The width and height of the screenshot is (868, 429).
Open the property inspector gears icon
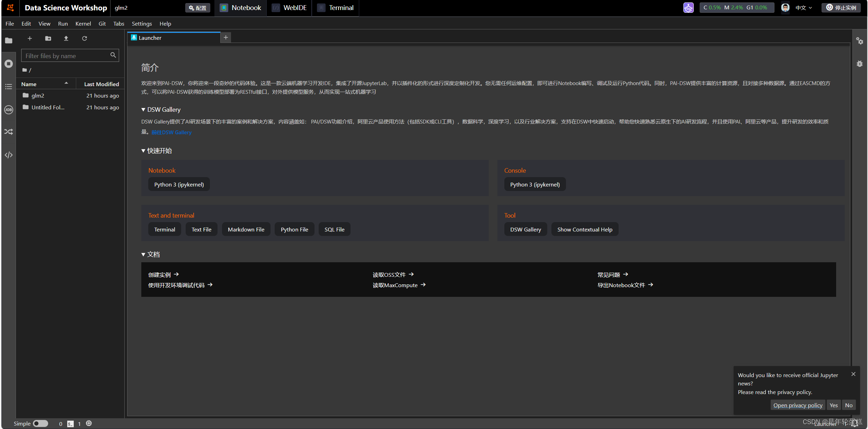point(860,41)
